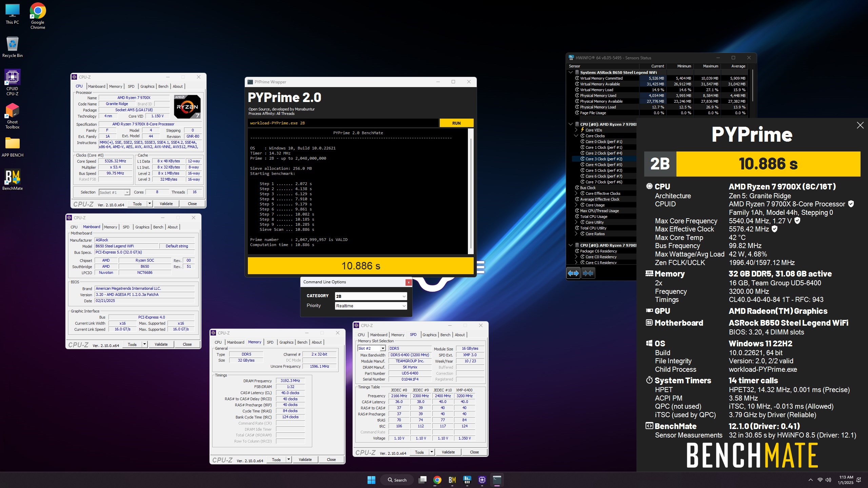Collapse the Core Clocks tree in HWiNFO
The width and height of the screenshot is (868, 488).
[x=576, y=136]
